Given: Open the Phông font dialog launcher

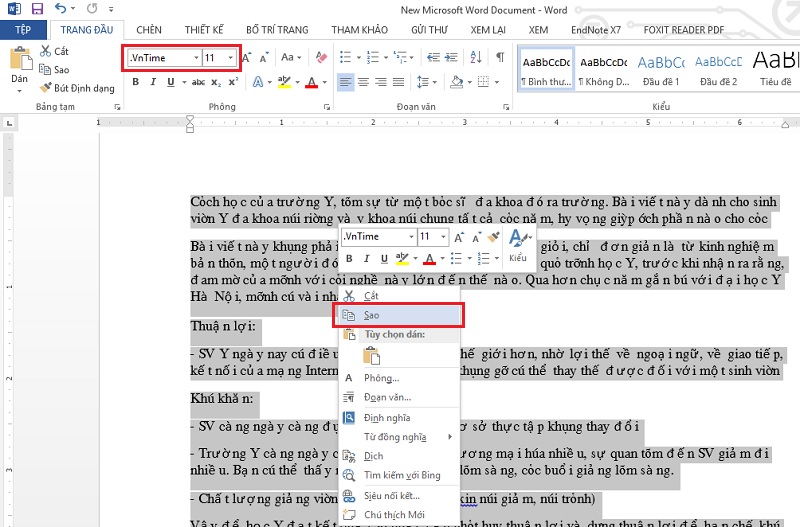Looking at the screenshot, I should click(x=327, y=107).
